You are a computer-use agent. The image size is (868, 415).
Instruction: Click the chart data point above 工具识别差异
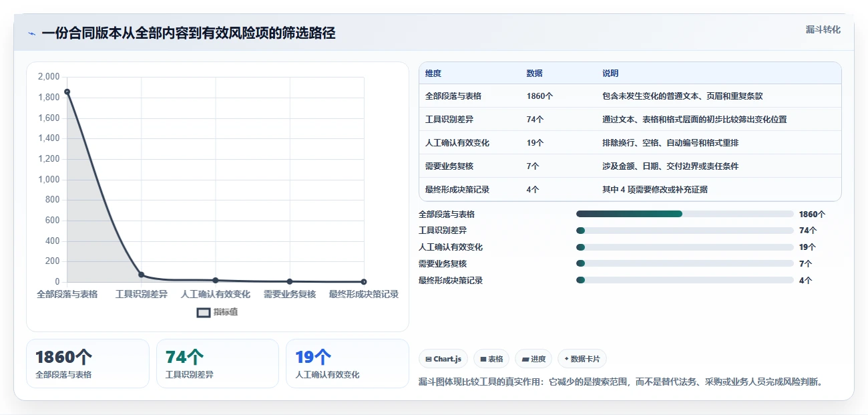point(141,275)
